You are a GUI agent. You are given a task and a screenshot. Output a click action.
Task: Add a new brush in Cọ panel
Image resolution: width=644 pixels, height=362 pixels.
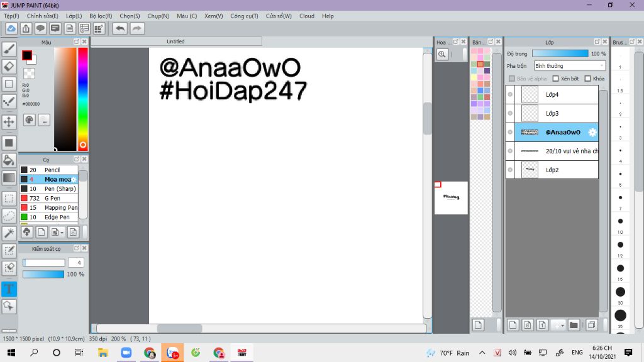(x=42, y=232)
